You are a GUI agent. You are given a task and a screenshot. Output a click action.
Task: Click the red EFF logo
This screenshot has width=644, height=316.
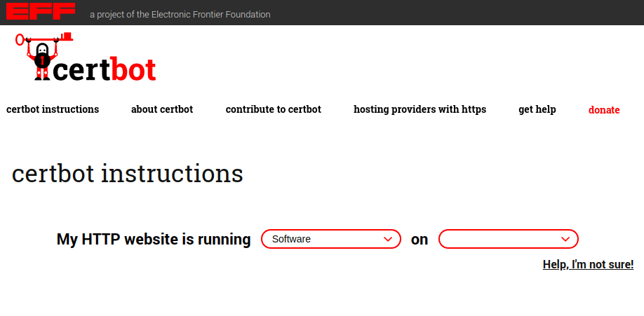coord(40,11)
